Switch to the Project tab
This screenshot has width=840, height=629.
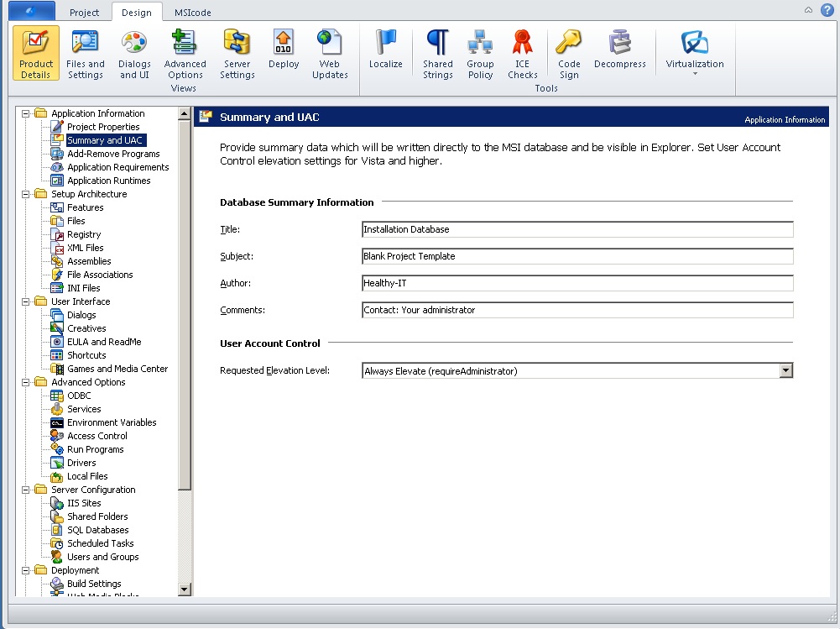pyautogui.click(x=84, y=13)
